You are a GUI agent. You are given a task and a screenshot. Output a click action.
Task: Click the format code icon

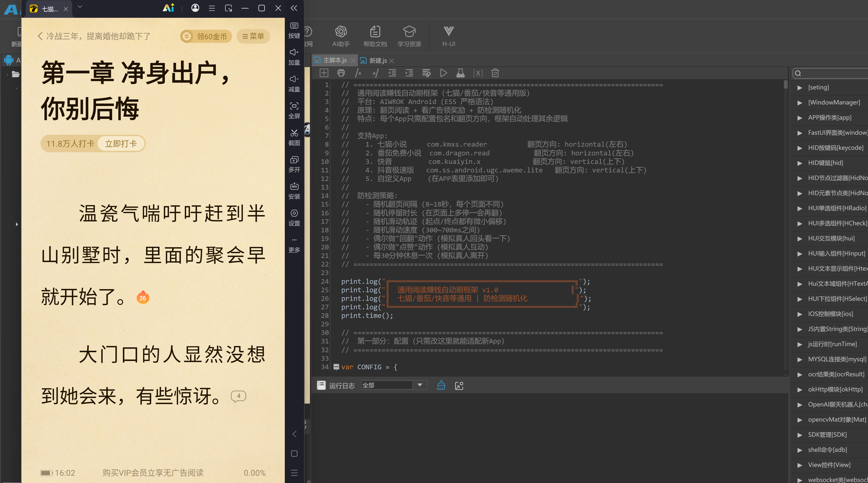pyautogui.click(x=426, y=73)
